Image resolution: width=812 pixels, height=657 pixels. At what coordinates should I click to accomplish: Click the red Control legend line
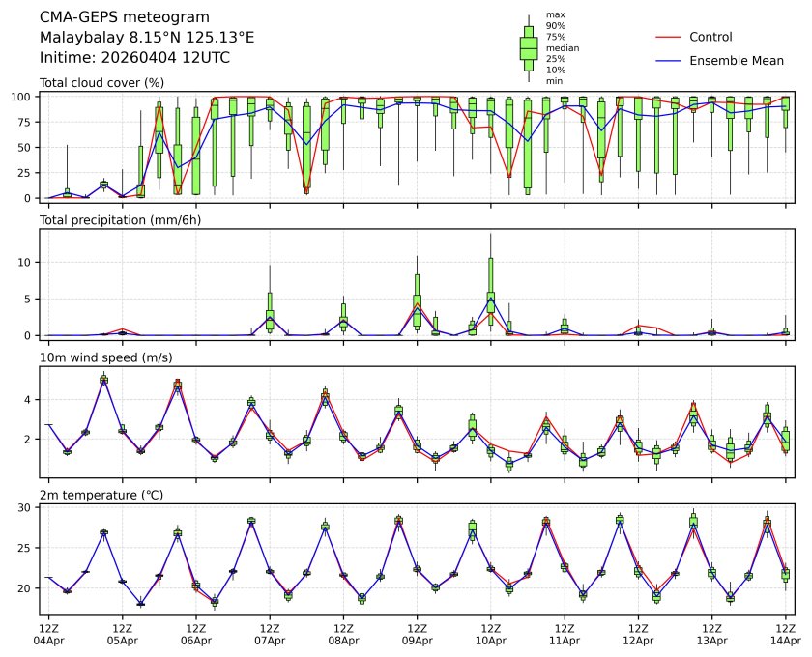coord(669,37)
